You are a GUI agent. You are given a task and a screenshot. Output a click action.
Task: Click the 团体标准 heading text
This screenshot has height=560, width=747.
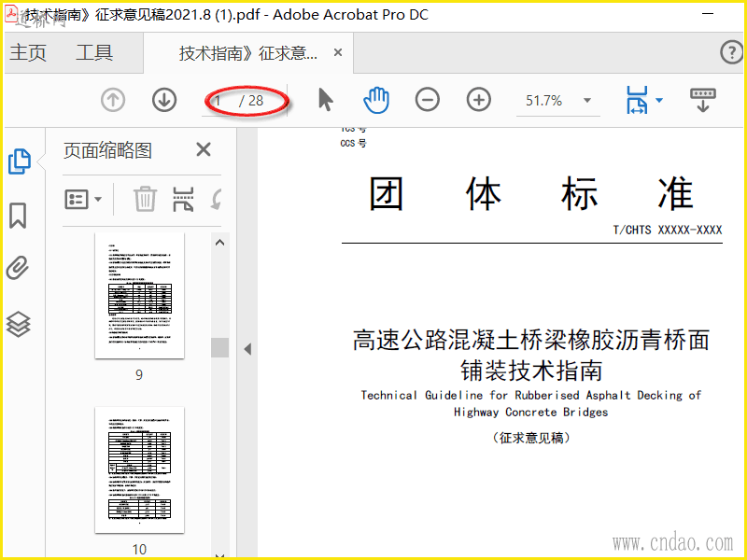pyautogui.click(x=531, y=194)
